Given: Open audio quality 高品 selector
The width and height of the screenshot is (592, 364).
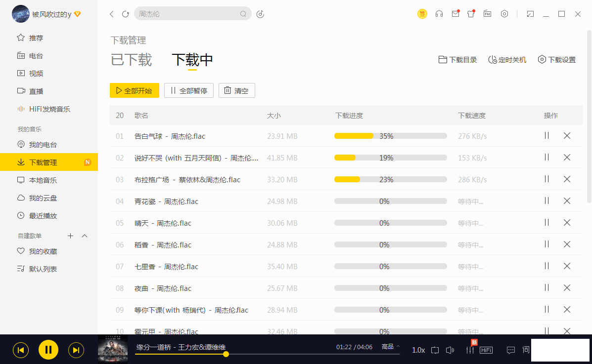Looking at the screenshot, I should (x=390, y=347).
